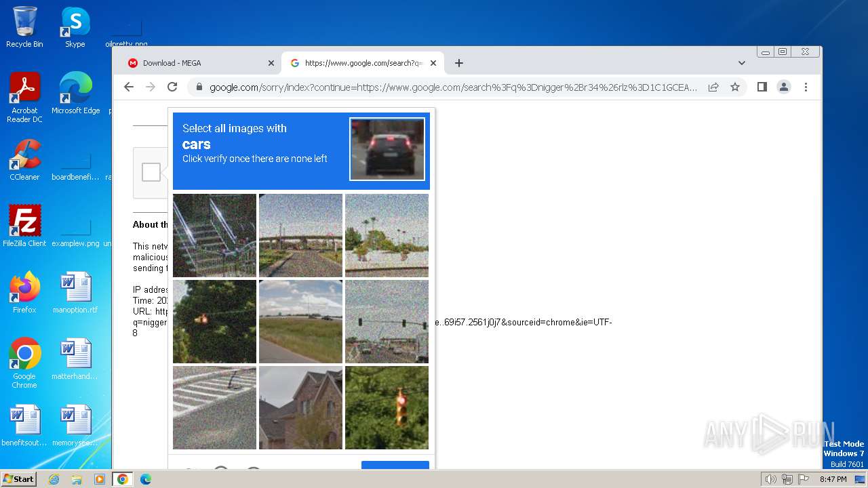Select the intersection traffic lights tile

pos(387,321)
